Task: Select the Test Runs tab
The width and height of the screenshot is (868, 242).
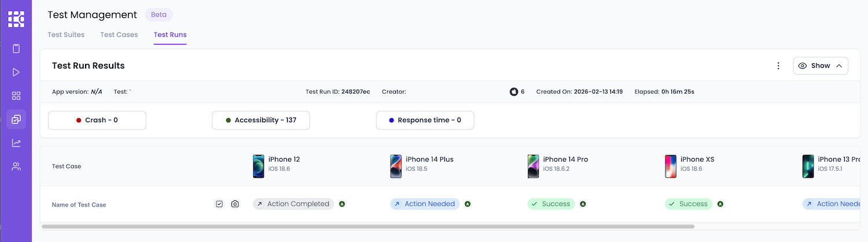Action: pyautogui.click(x=170, y=35)
